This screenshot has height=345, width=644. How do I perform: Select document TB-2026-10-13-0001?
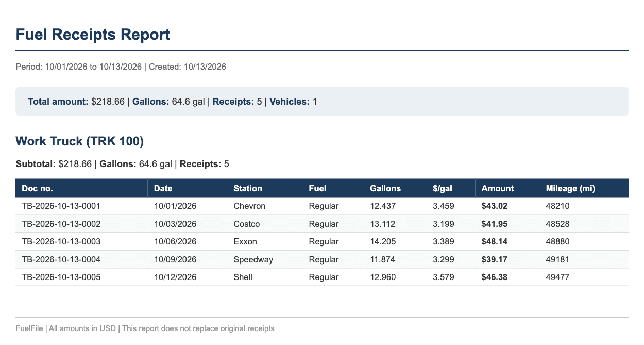[61, 206]
